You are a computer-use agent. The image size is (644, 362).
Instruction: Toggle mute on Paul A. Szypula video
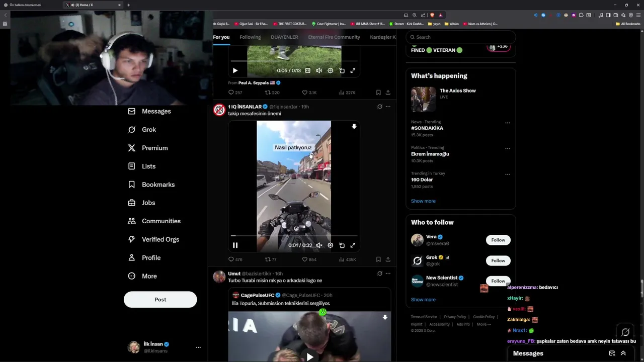tap(319, 70)
